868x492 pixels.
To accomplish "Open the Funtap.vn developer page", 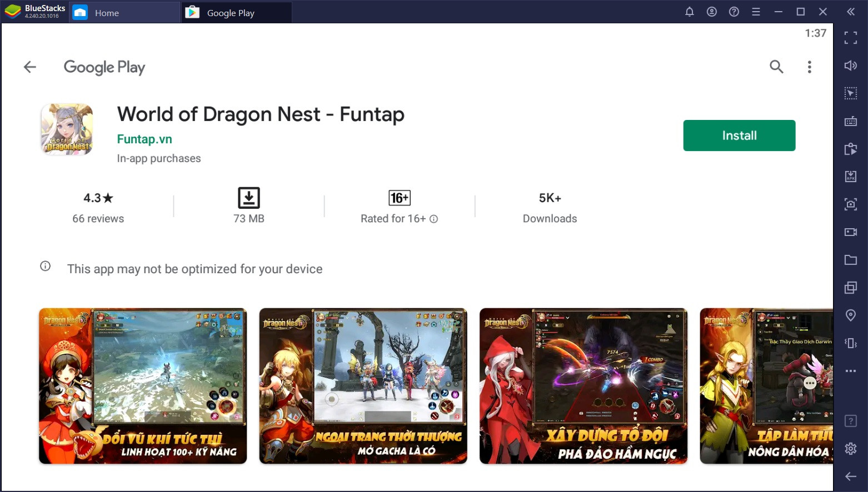I will pos(144,139).
